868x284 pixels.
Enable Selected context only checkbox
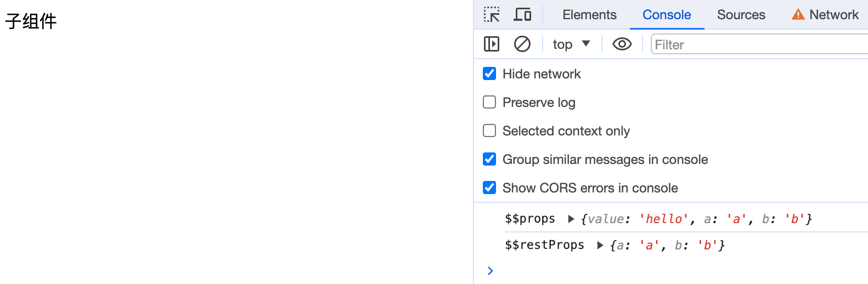(x=489, y=131)
